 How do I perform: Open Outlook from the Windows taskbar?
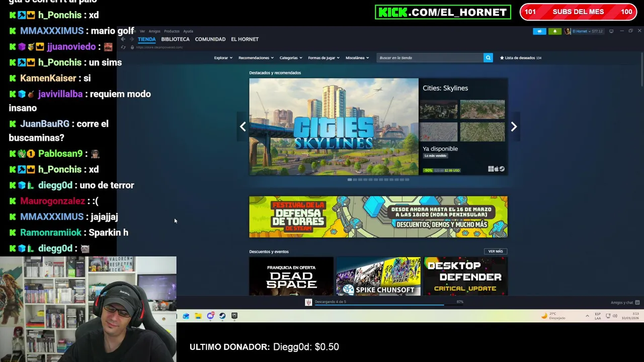(x=186, y=316)
